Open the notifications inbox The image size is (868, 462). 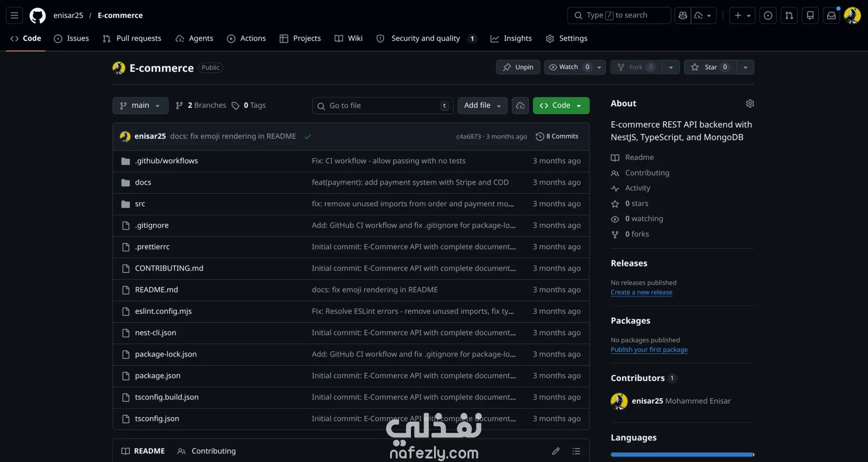tap(831, 15)
